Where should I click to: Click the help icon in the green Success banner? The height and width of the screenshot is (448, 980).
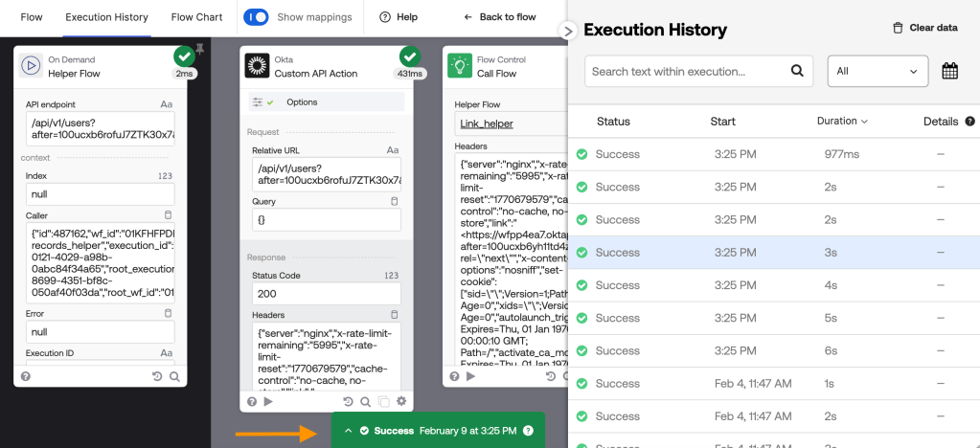click(528, 431)
